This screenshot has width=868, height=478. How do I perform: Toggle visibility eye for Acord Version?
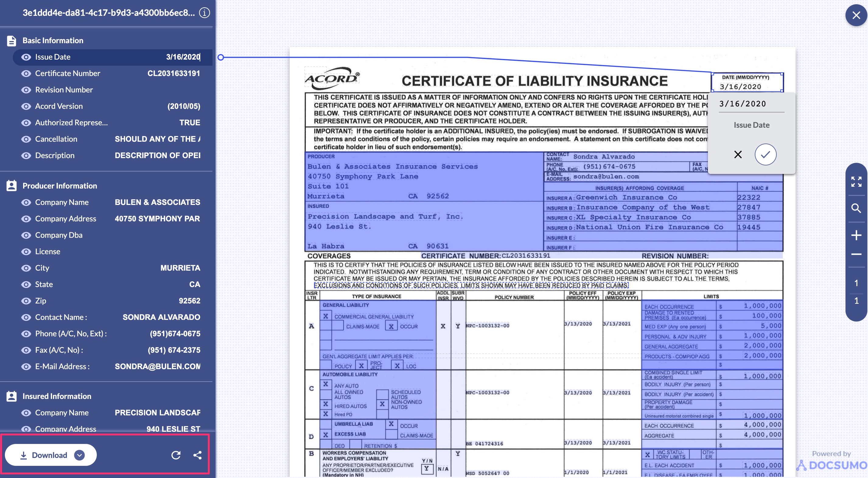pyautogui.click(x=26, y=106)
